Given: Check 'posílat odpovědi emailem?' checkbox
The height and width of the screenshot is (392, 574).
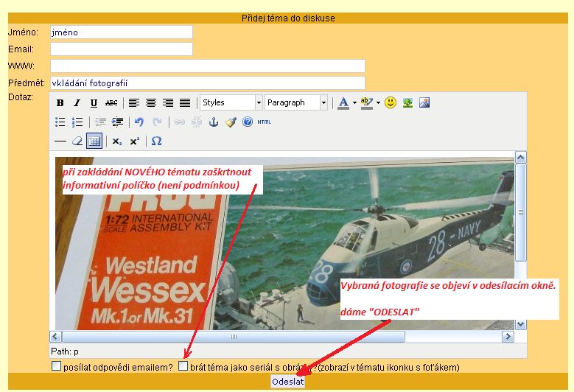Looking at the screenshot, I should tap(57, 366).
